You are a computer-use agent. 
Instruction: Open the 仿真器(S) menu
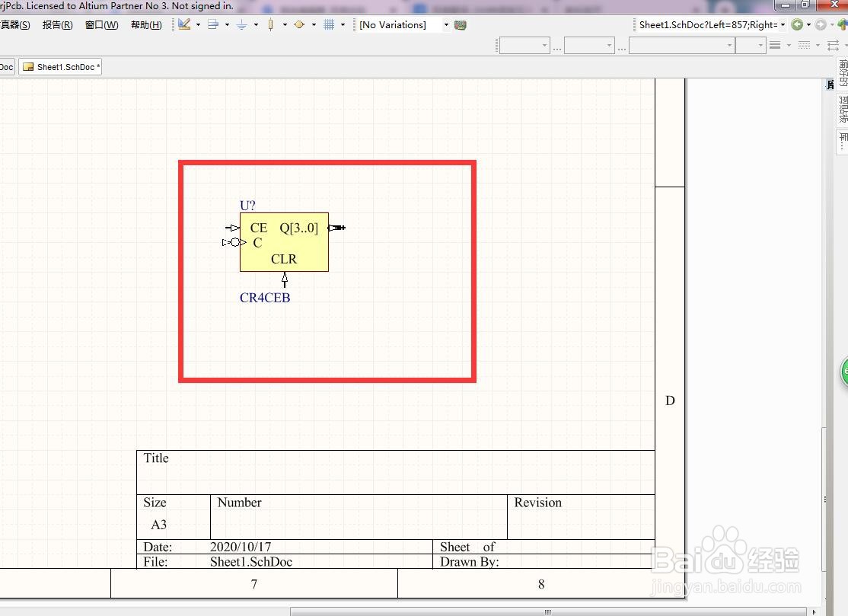pos(15,25)
